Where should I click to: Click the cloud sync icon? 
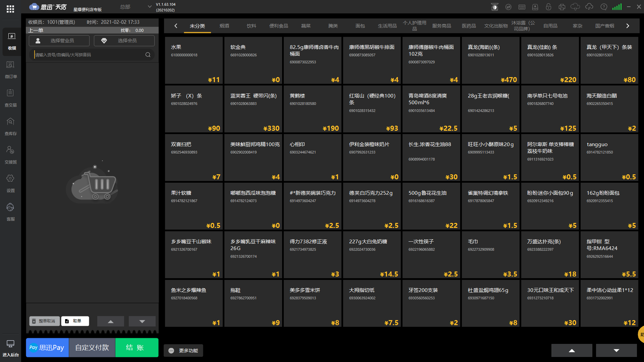(589, 7)
